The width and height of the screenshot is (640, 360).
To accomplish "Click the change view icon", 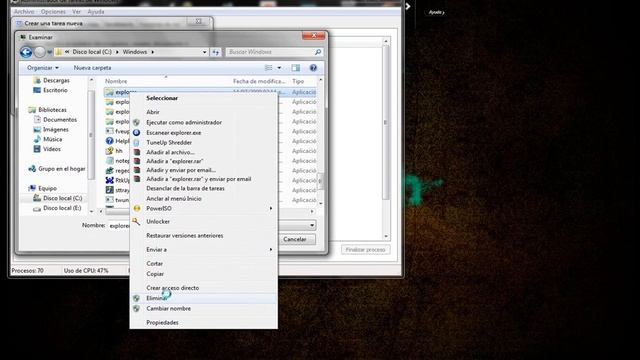I will (x=269, y=68).
